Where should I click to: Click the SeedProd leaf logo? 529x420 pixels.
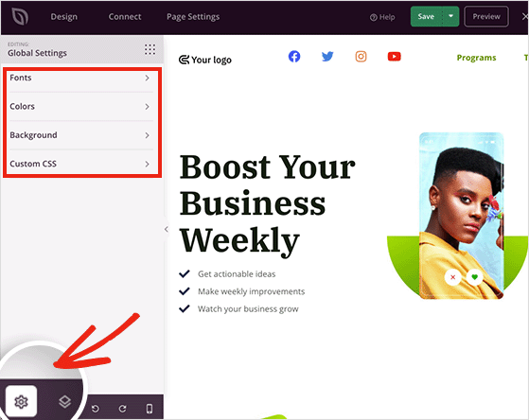point(20,16)
